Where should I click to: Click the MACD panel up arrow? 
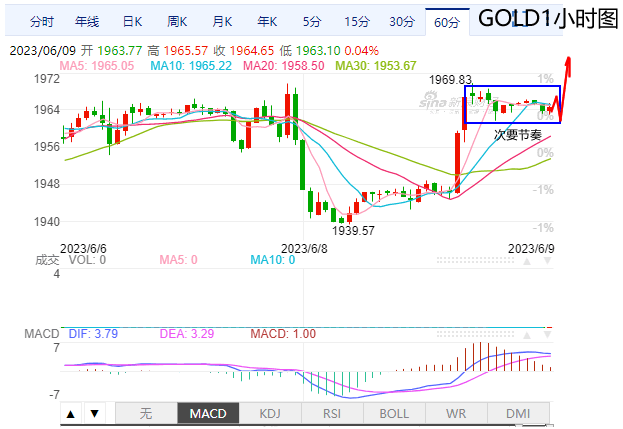tap(527, 335)
